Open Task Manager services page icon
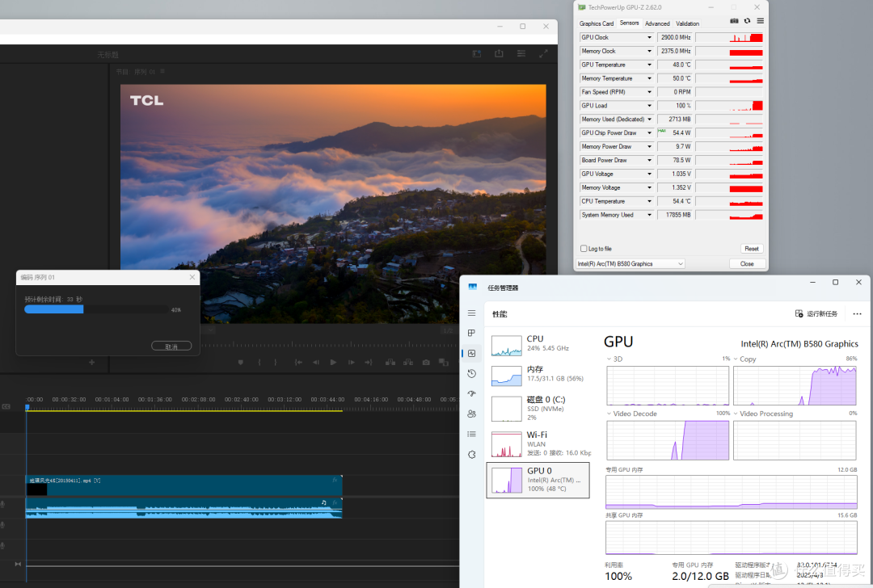Image resolution: width=873 pixels, height=588 pixels. 472,455
